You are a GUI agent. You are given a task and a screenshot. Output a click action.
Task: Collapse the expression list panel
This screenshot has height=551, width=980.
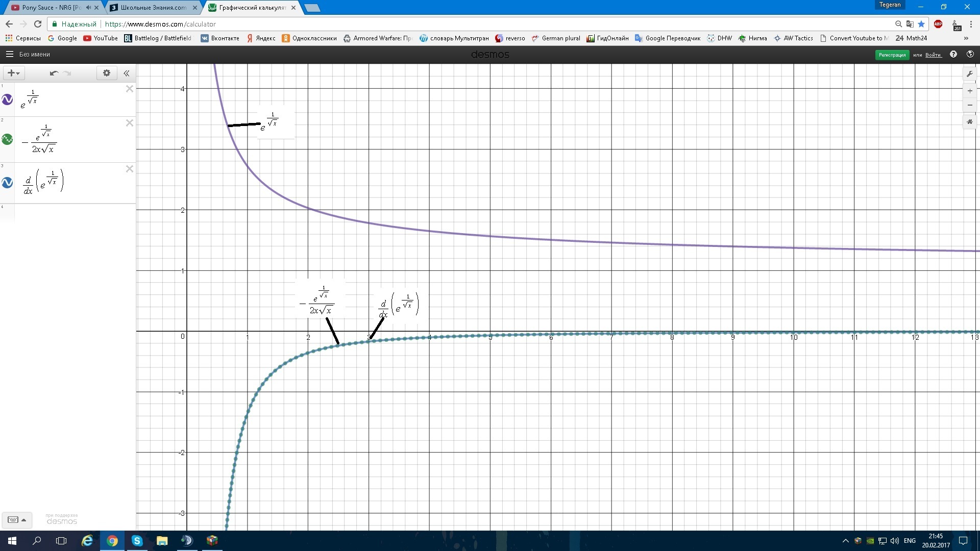pos(127,73)
